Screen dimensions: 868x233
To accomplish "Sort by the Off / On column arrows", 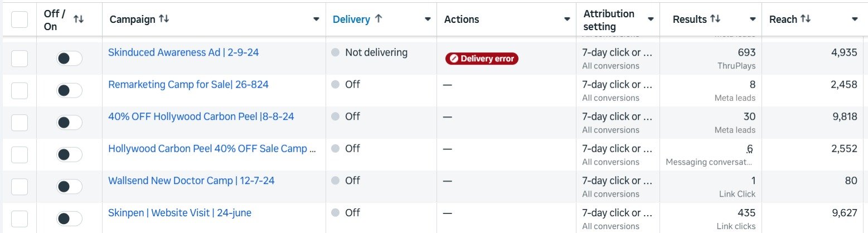I will (x=79, y=19).
